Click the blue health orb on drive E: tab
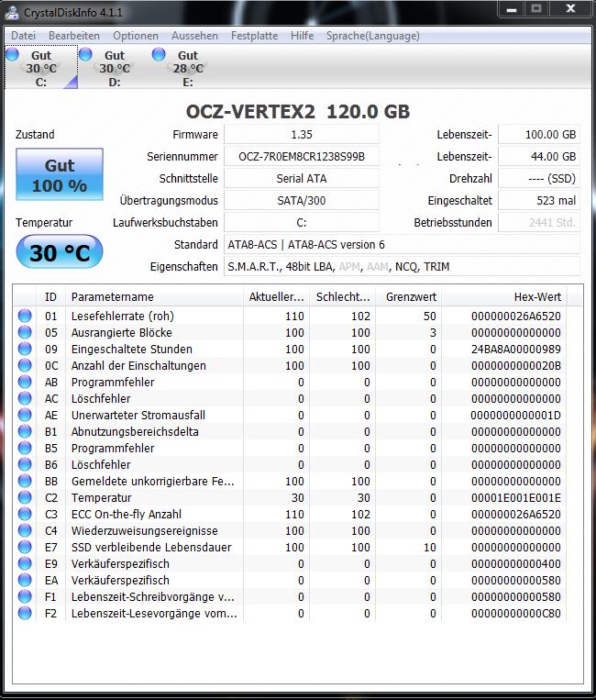 point(159,54)
